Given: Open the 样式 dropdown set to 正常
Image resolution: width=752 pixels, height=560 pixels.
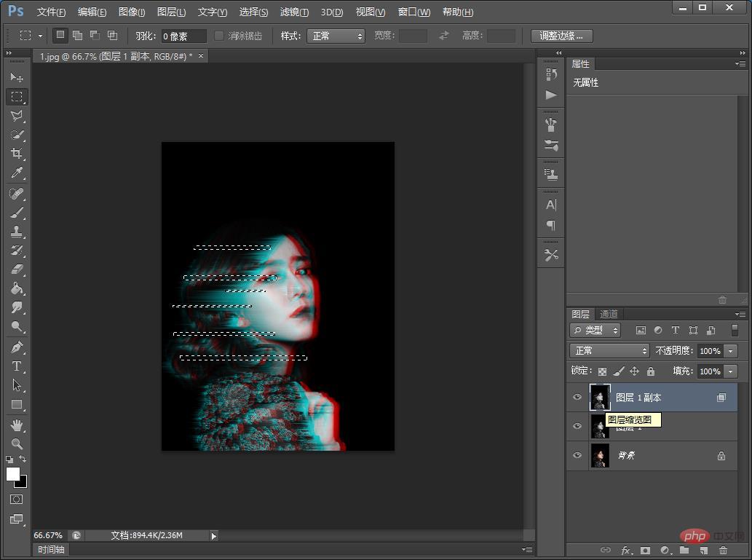Looking at the screenshot, I should [x=336, y=36].
